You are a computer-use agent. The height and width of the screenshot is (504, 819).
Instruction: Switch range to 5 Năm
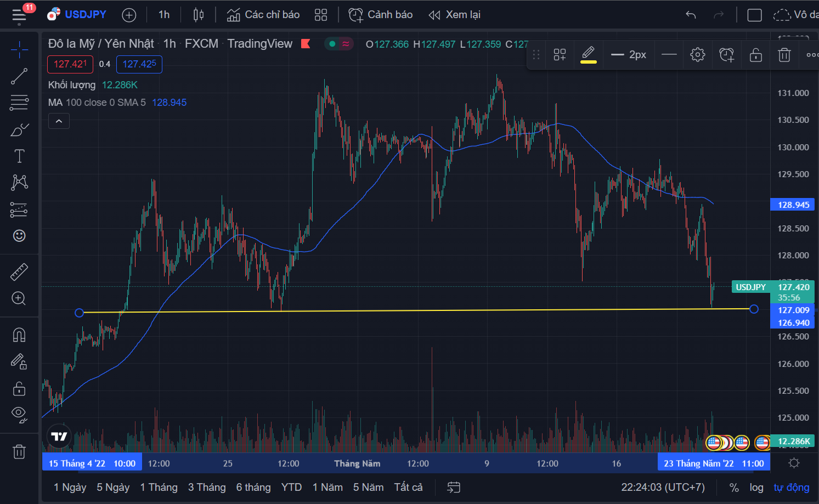369,488
